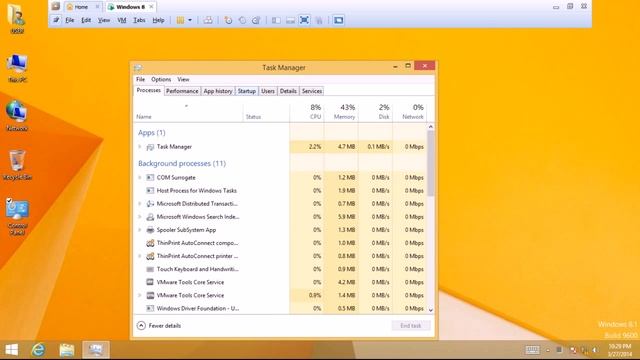The image size is (640, 360).
Task: Click VMware thumbnail bar icon
Action: pyautogui.click(x=290, y=20)
